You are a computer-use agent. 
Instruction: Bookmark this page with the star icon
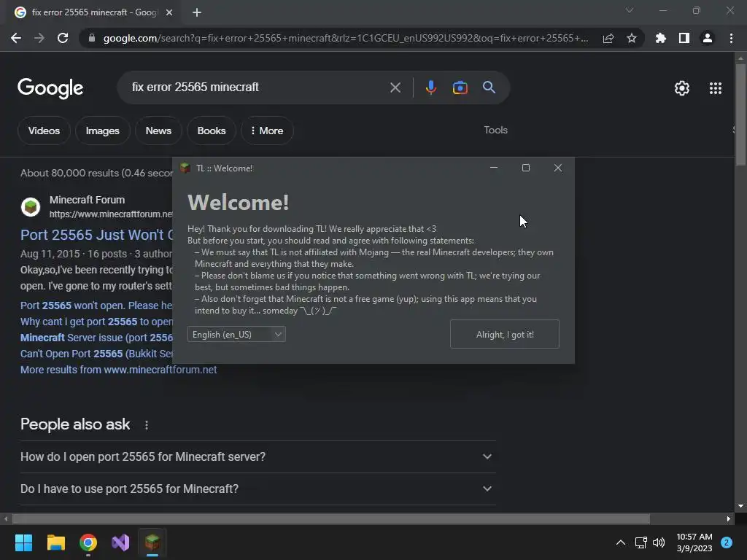(632, 38)
